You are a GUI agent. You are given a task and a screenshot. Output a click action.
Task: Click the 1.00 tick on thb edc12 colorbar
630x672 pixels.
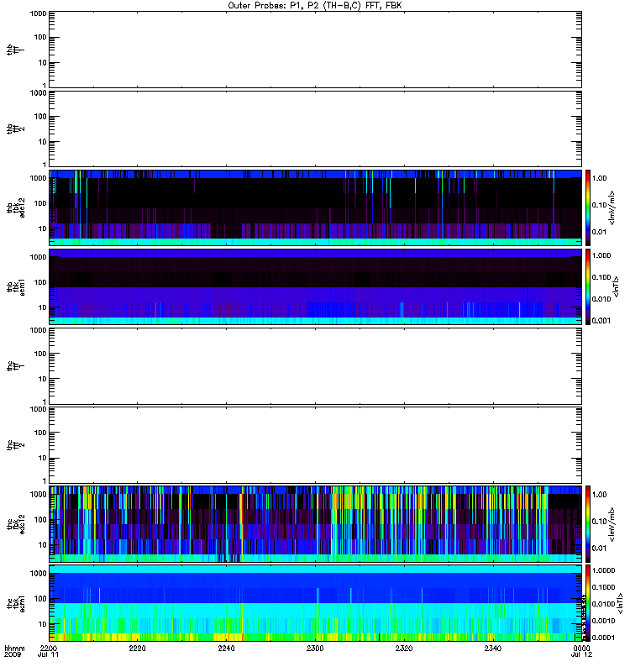(600, 178)
